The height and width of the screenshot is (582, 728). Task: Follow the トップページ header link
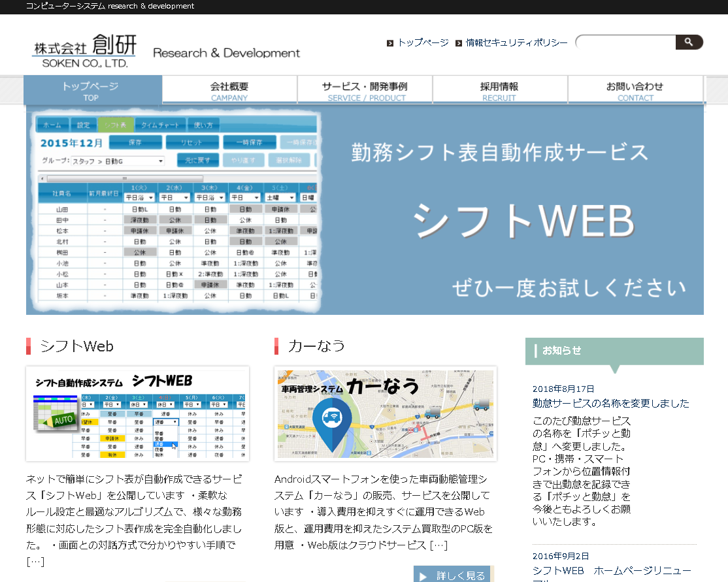(x=423, y=42)
